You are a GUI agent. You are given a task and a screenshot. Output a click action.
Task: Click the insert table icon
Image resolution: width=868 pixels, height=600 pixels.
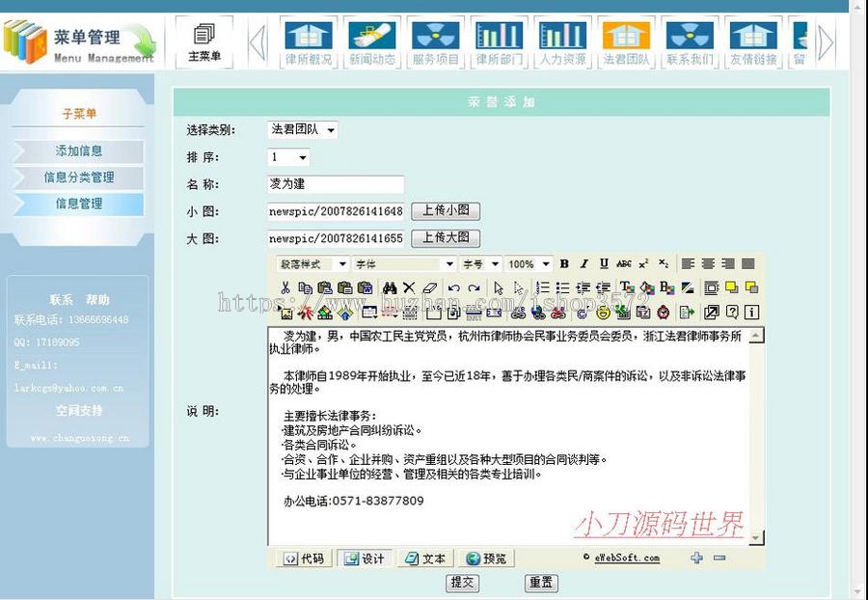tap(367, 311)
